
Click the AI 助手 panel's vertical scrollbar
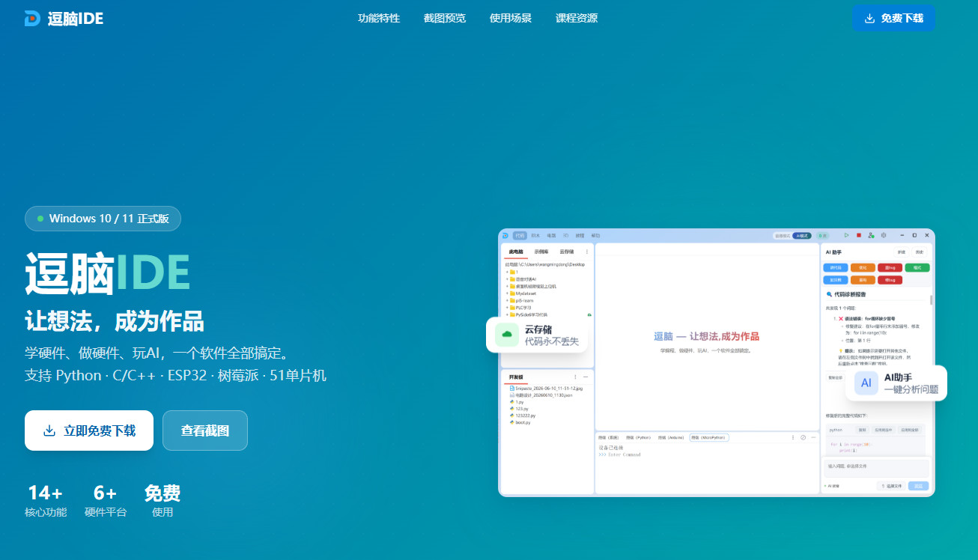(x=932, y=300)
